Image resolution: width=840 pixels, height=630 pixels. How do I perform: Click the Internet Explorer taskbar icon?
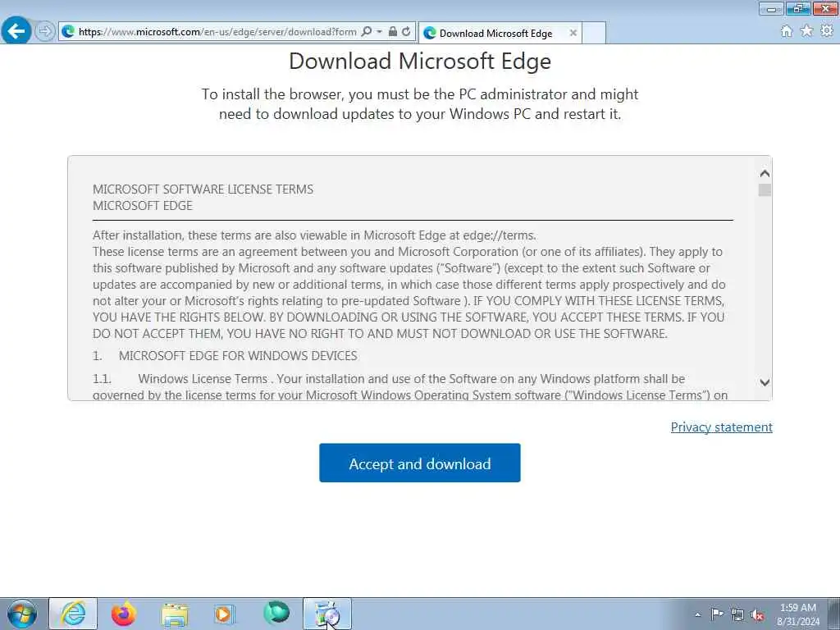click(73, 614)
